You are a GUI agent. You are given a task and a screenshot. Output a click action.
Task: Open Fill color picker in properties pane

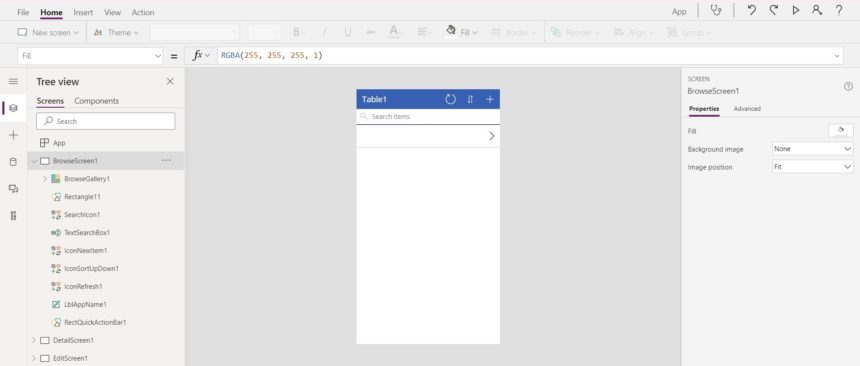click(841, 131)
